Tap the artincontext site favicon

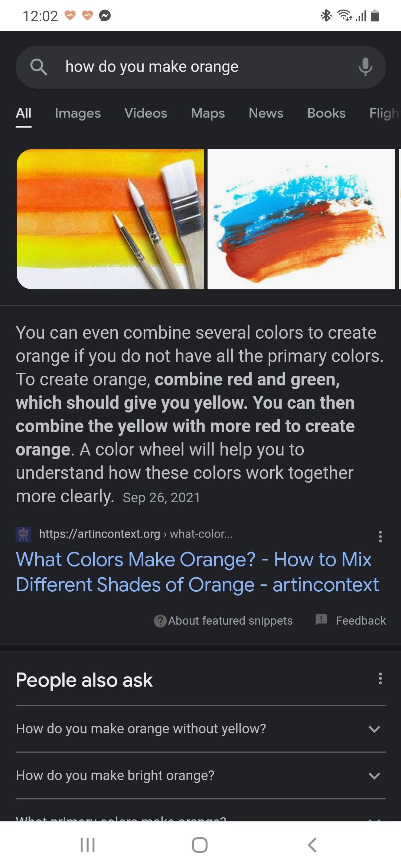[x=23, y=534]
